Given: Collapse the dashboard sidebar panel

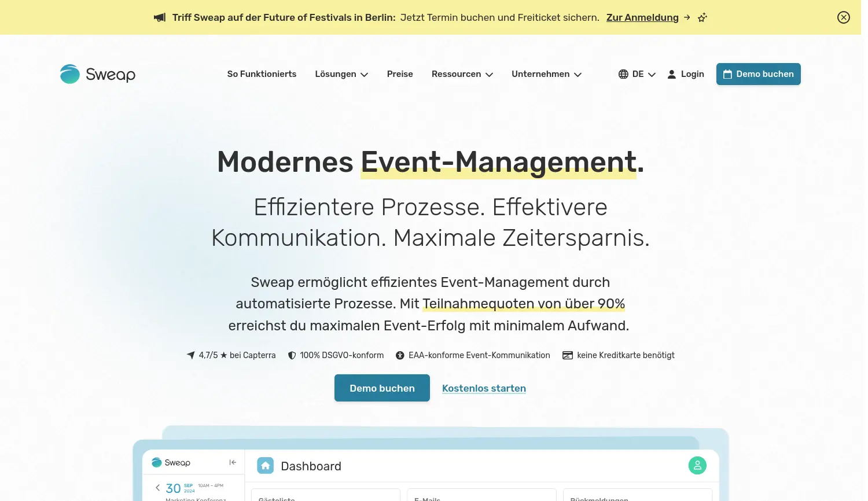Looking at the screenshot, I should click(233, 462).
